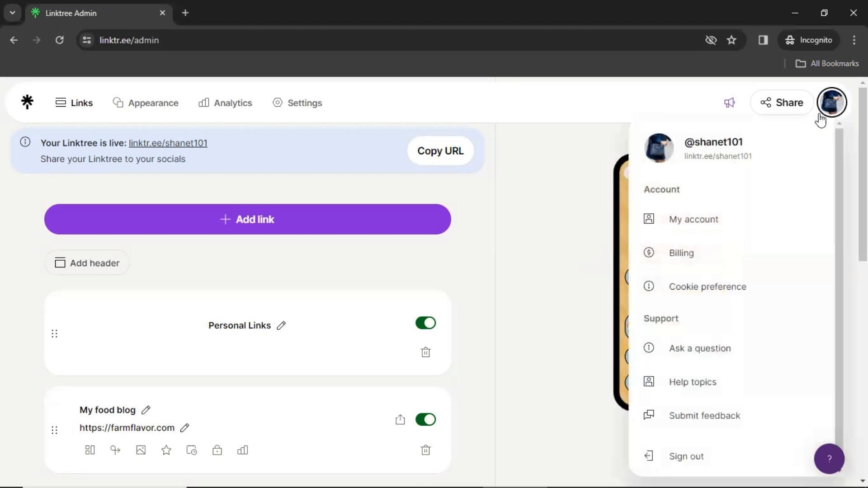The width and height of the screenshot is (868, 488).
Task: Disable the My food blog link toggle
Action: (x=425, y=419)
